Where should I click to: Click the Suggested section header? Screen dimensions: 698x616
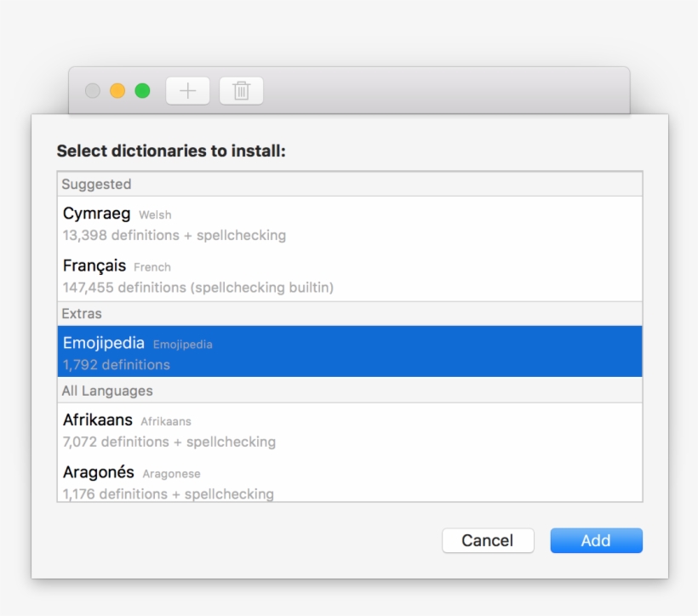[x=350, y=185]
